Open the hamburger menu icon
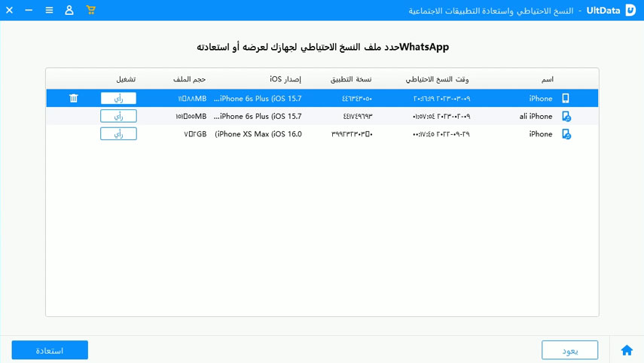This screenshot has height=363, width=644. click(49, 10)
